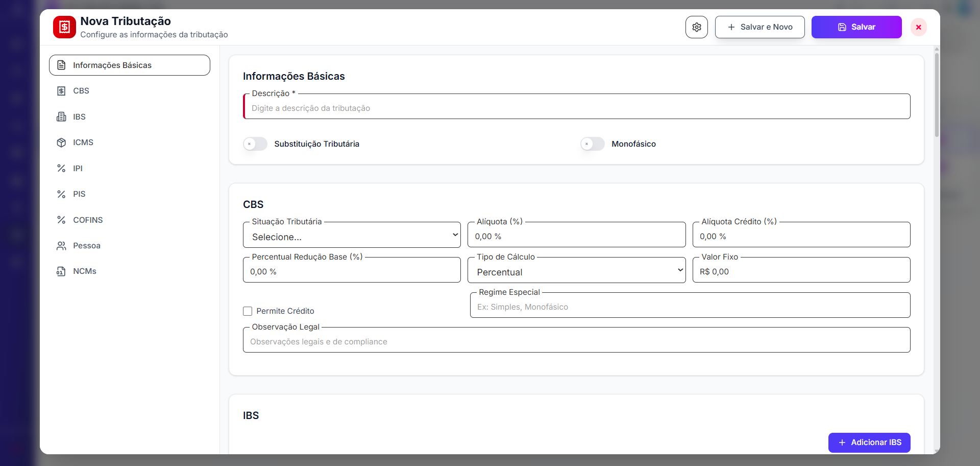Click the Valor Fixo field
980x466 pixels.
pos(801,271)
